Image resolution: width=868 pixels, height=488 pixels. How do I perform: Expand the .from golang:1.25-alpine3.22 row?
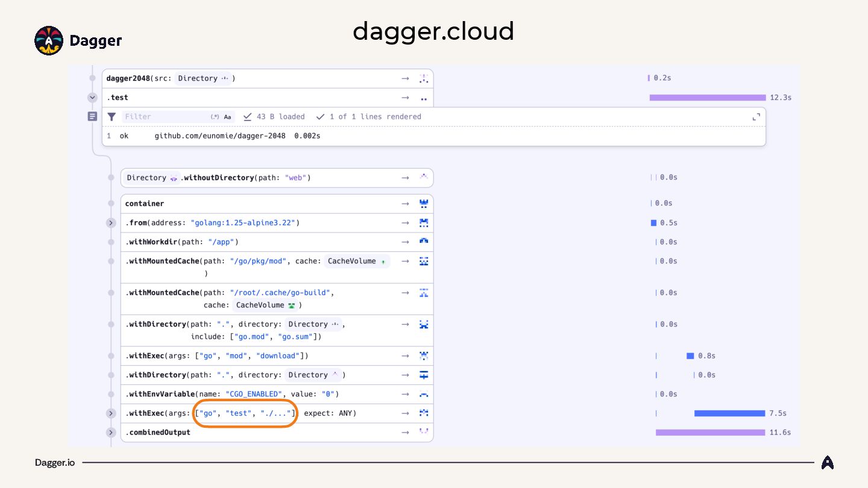(111, 223)
